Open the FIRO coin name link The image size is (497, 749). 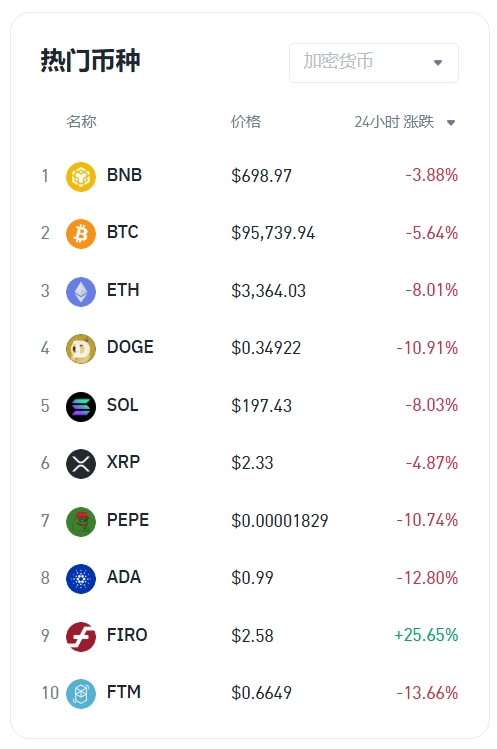pos(127,635)
